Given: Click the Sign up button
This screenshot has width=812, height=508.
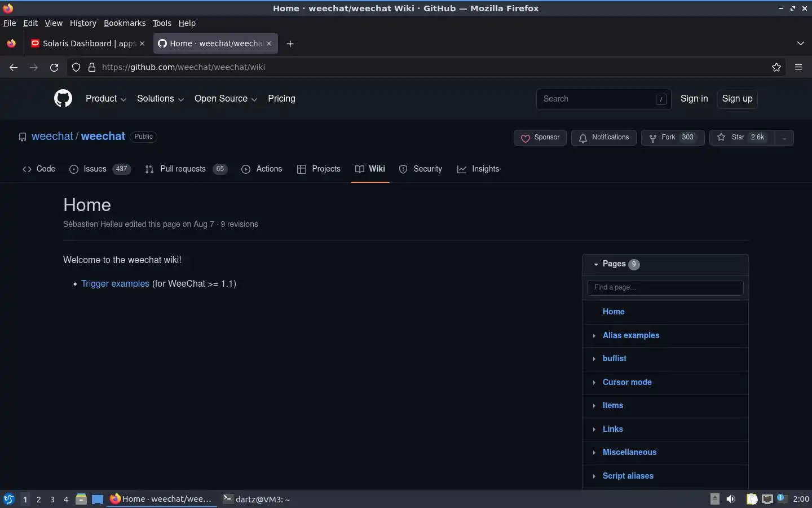Looking at the screenshot, I should coord(737,99).
